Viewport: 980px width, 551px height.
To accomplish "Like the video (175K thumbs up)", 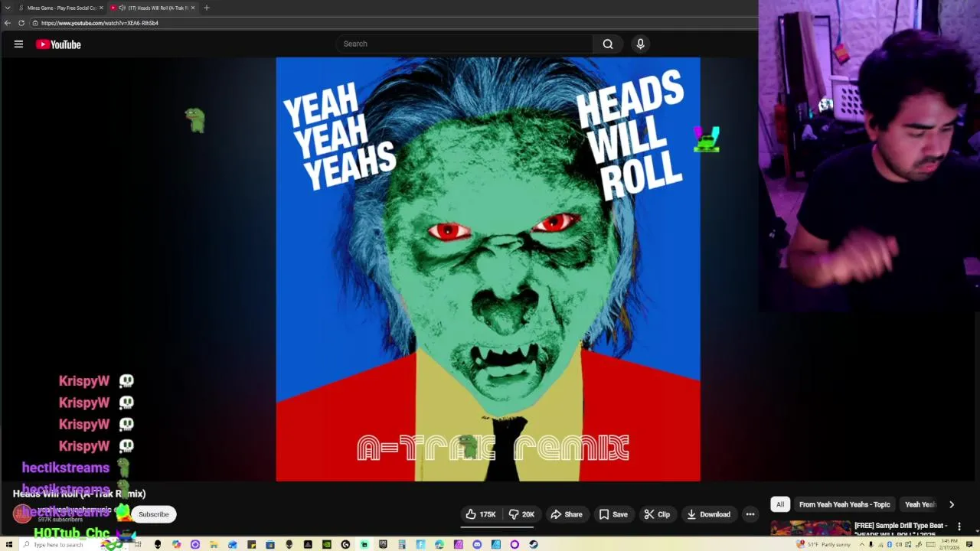I will 481,514.
